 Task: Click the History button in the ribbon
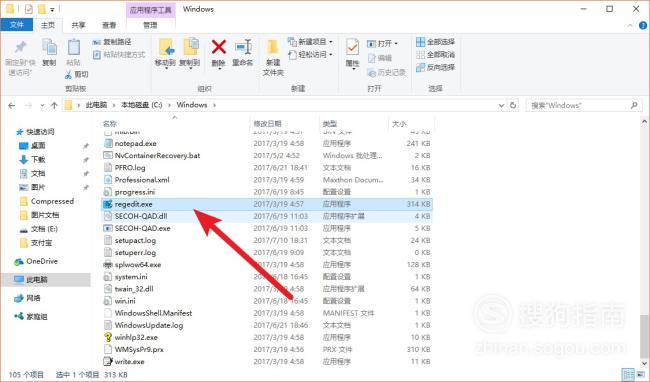(386, 73)
